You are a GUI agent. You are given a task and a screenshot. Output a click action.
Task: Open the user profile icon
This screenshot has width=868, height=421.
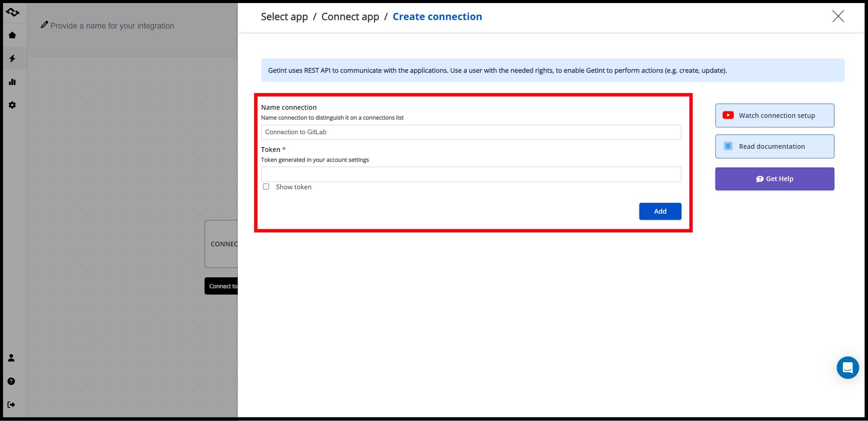(11, 358)
